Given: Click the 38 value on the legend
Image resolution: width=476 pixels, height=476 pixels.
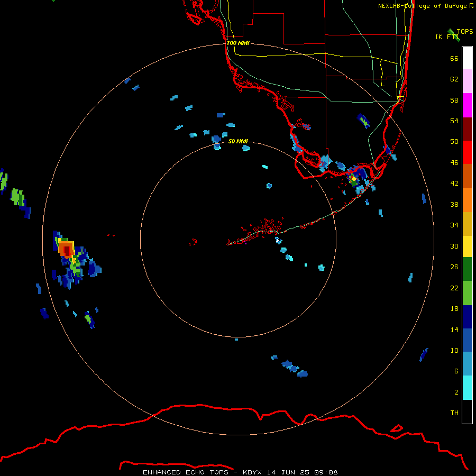Looking at the screenshot, I should (454, 205).
